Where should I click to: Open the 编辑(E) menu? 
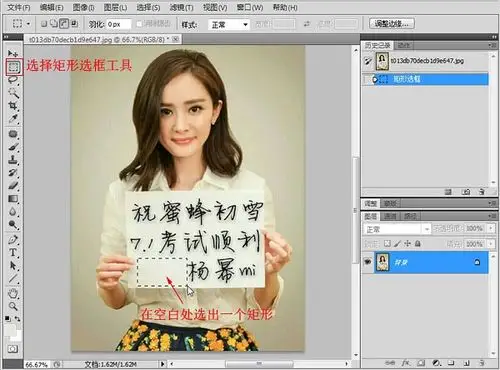tap(52, 7)
